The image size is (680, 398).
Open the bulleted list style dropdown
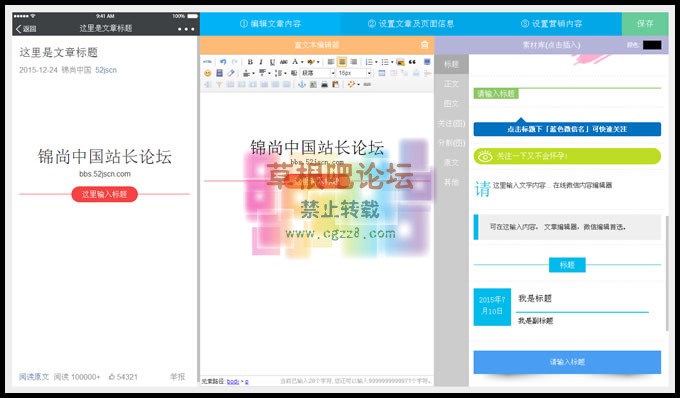point(392,62)
